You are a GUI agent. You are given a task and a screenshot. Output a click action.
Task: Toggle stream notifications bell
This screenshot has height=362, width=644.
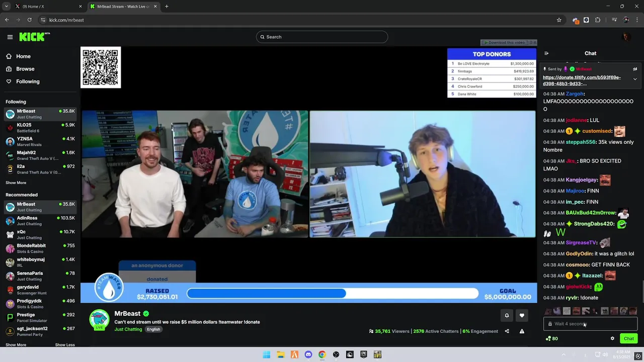point(507,316)
